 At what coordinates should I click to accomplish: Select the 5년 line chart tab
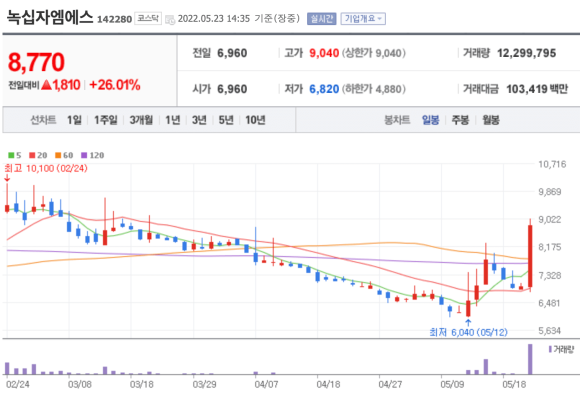click(226, 120)
